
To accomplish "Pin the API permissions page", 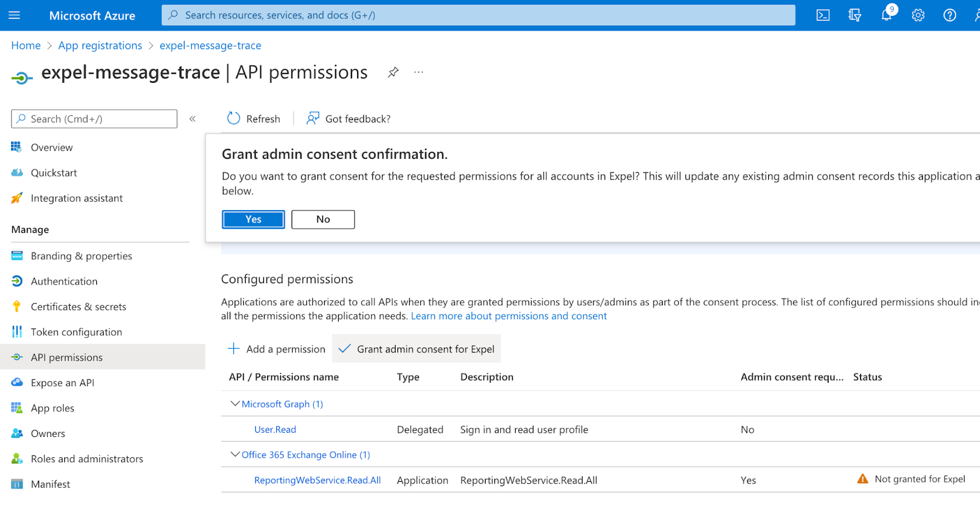I will tap(393, 72).
